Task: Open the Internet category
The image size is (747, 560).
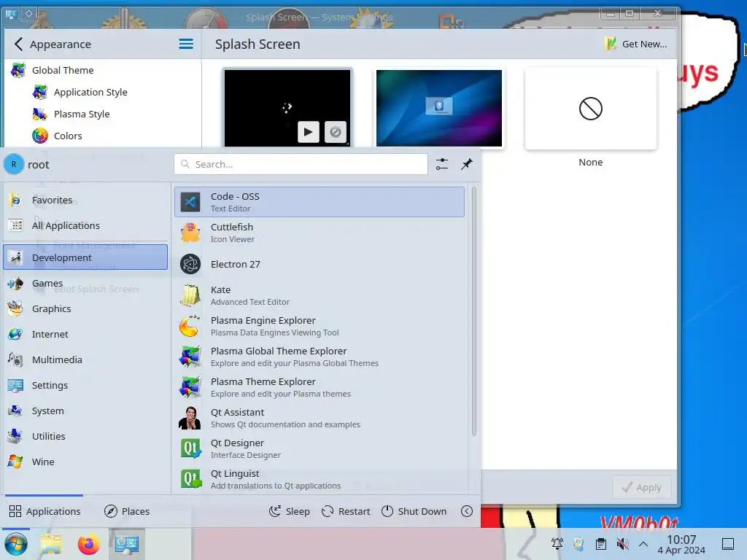Action: tap(86, 334)
